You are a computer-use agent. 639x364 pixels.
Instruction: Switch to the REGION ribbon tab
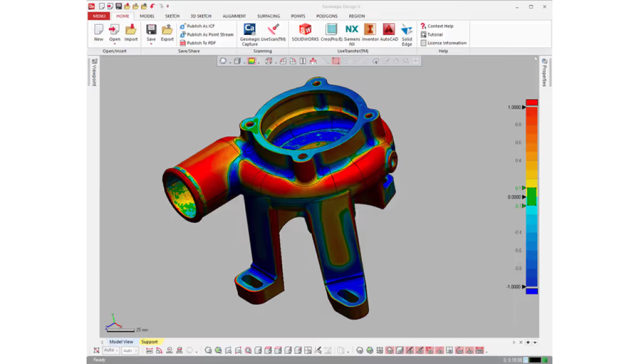click(357, 16)
